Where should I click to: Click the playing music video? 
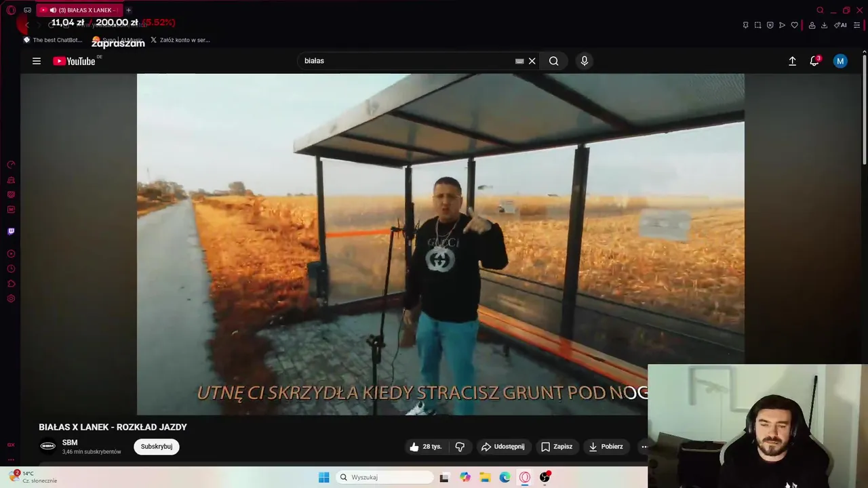(440, 244)
